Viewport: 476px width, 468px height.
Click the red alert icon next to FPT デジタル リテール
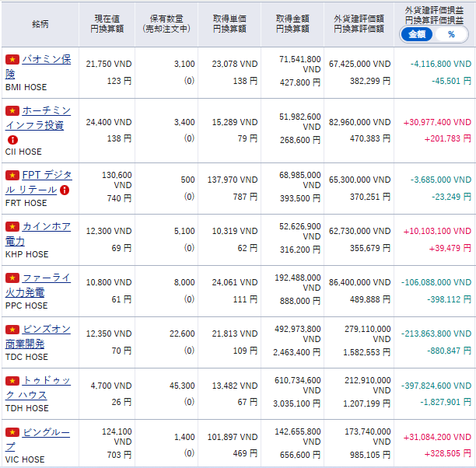[65, 190]
